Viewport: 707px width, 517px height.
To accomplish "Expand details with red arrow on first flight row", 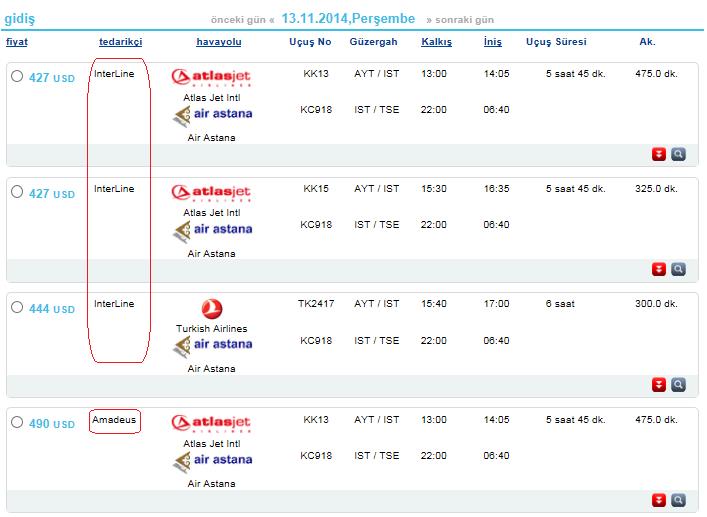I will click(659, 154).
